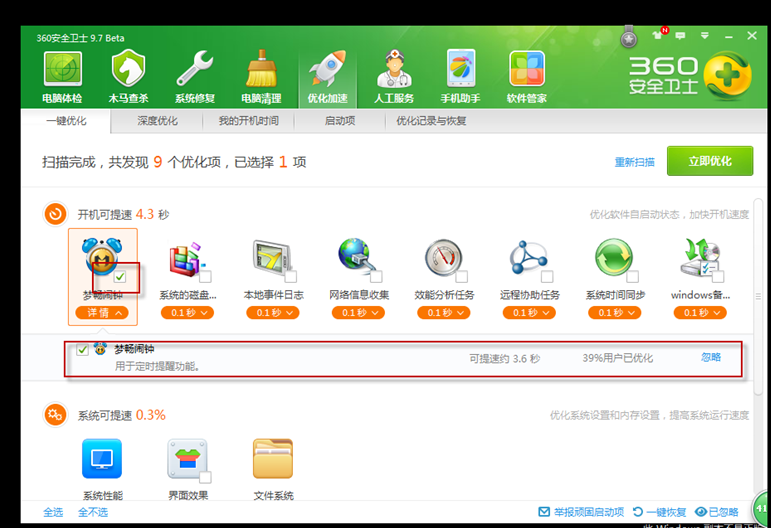Click 忽略 link for 梦畅闹钟
Image resolution: width=771 pixels, height=528 pixels.
coord(711,357)
